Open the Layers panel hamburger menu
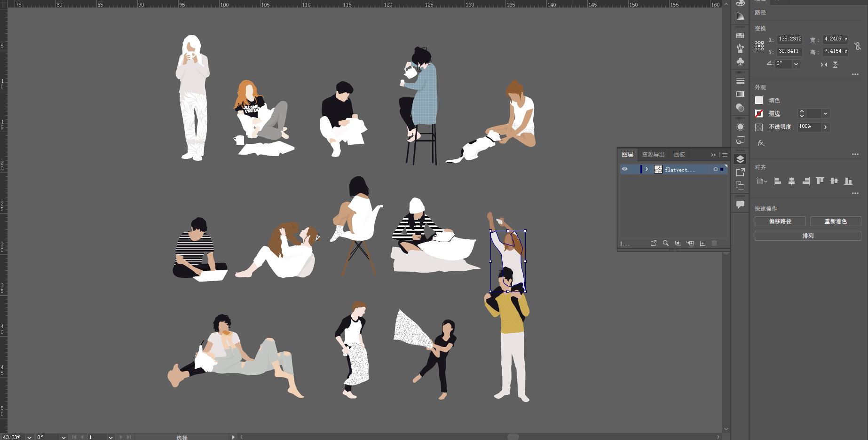868x440 pixels. coord(725,155)
